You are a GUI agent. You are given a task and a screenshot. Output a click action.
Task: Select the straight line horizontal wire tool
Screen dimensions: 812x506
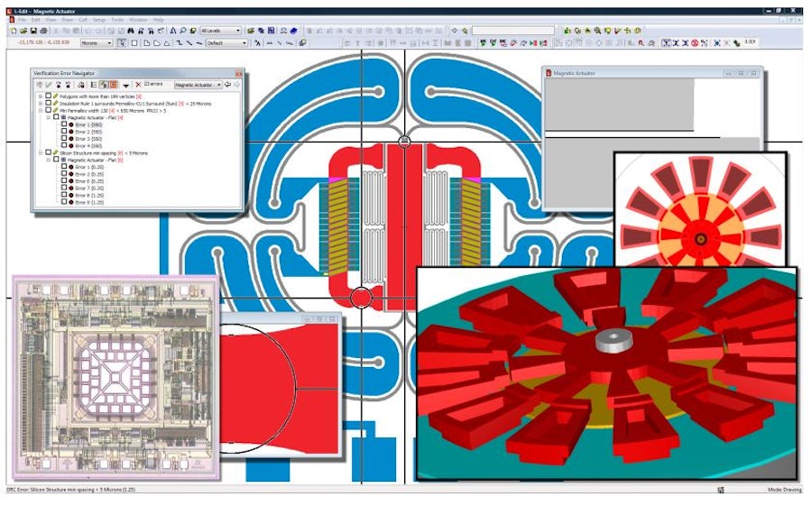pos(199,43)
